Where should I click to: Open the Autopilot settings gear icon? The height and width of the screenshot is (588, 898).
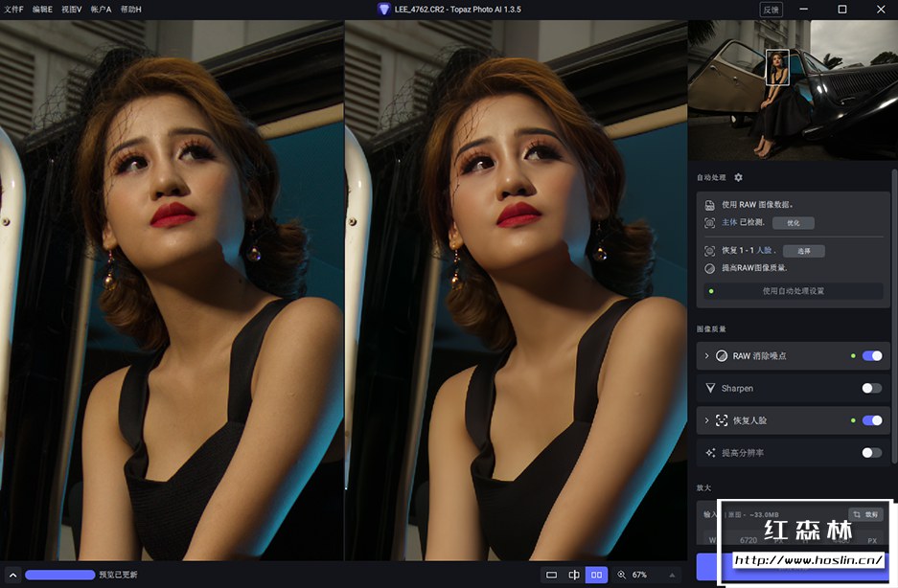(738, 177)
